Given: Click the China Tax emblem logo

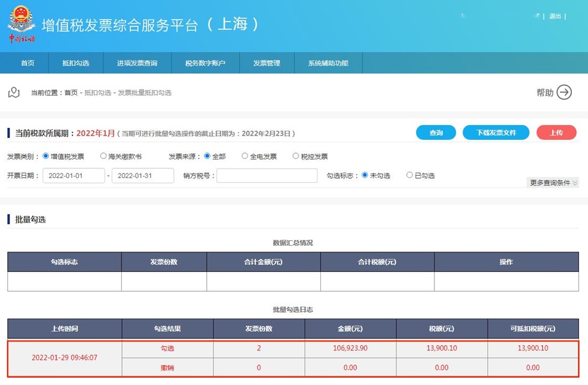Looking at the screenshot, I should 21,25.
